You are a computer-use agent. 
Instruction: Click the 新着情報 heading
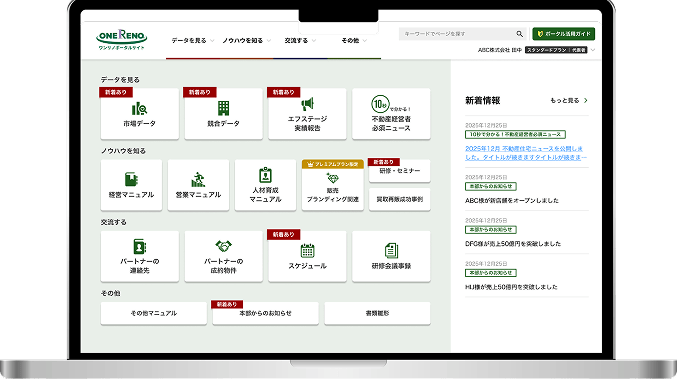483,100
